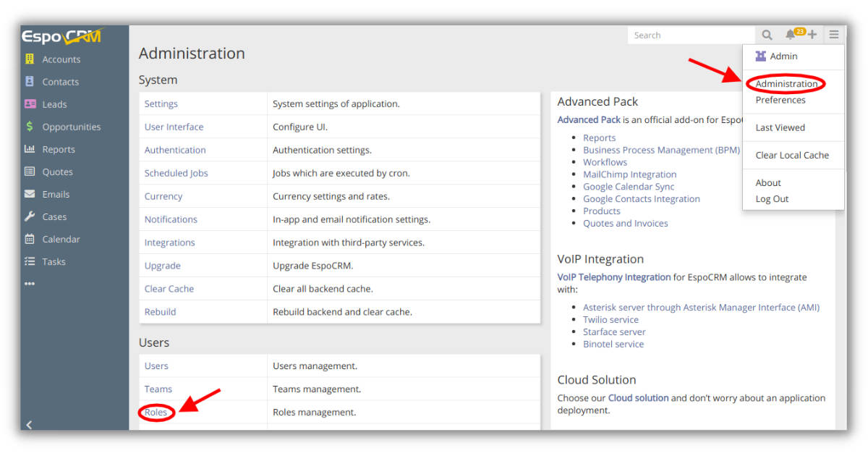Click the Clear Cache link
This screenshot has width=868, height=456.
[169, 288]
